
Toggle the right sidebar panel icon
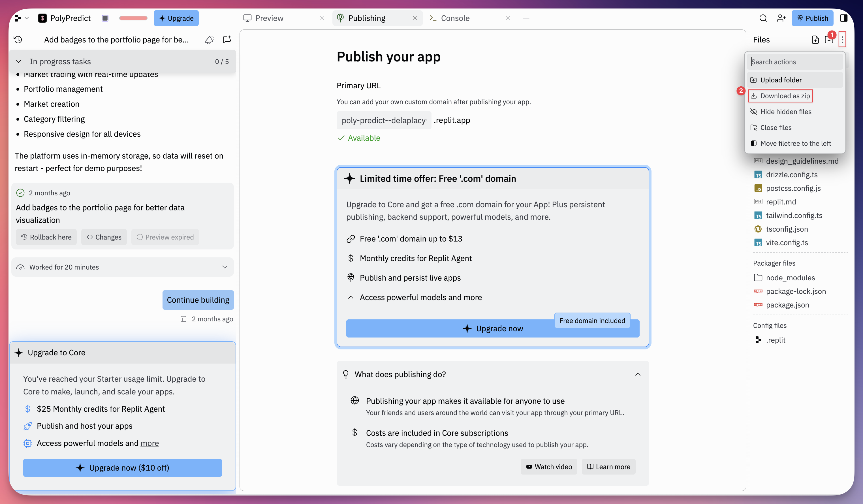tap(843, 18)
